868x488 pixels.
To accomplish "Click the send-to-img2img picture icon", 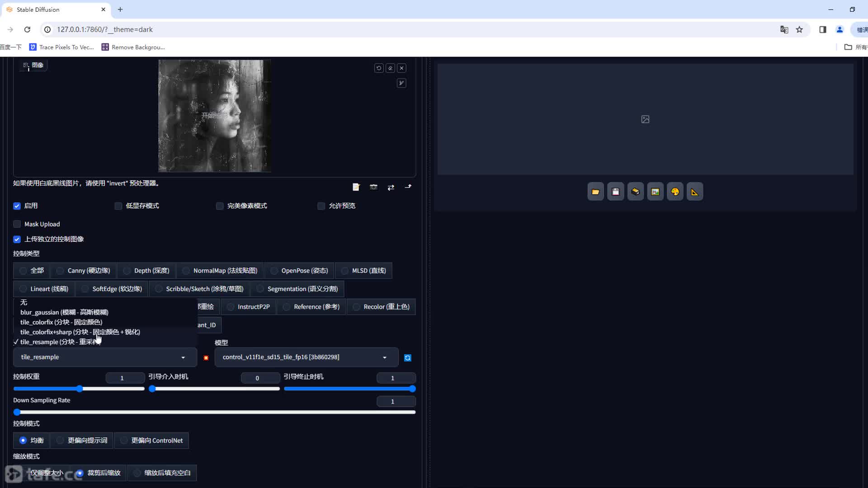I will click(655, 192).
